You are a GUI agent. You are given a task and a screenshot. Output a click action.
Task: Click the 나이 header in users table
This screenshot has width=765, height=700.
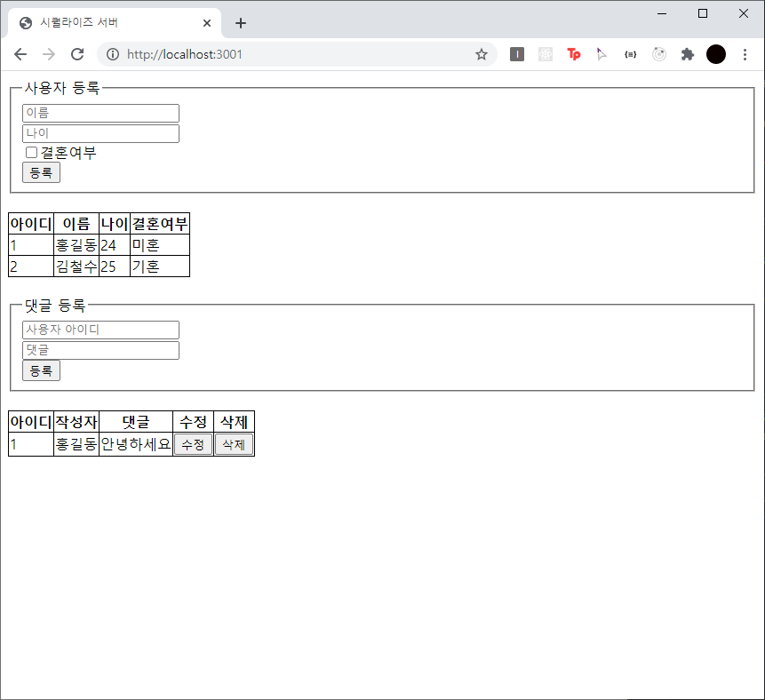[115, 224]
